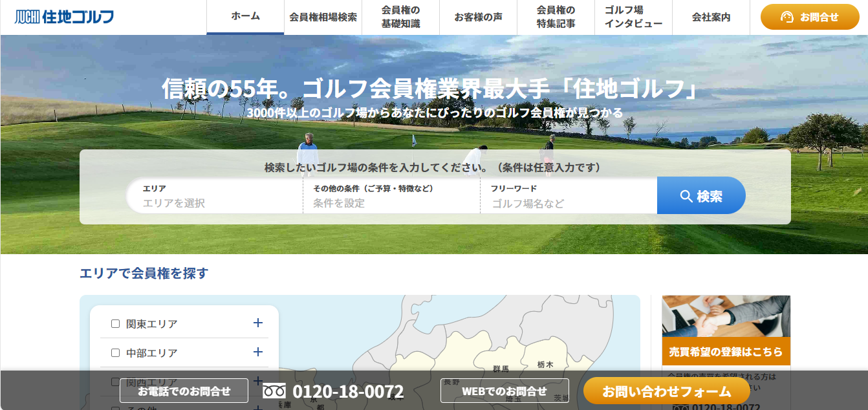Select the ホーム navigation tab

pos(245,17)
